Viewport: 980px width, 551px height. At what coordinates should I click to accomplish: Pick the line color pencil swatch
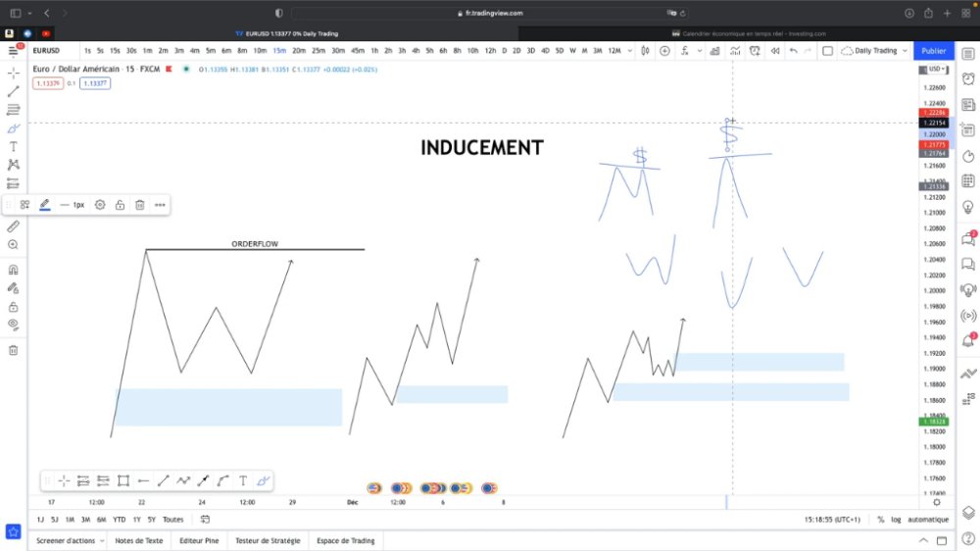point(45,205)
